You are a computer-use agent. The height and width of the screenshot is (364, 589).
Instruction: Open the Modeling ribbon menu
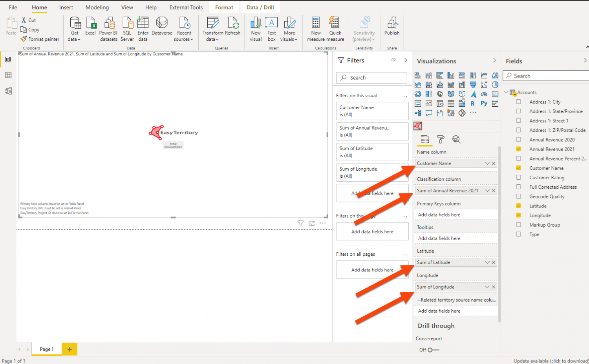(97, 7)
